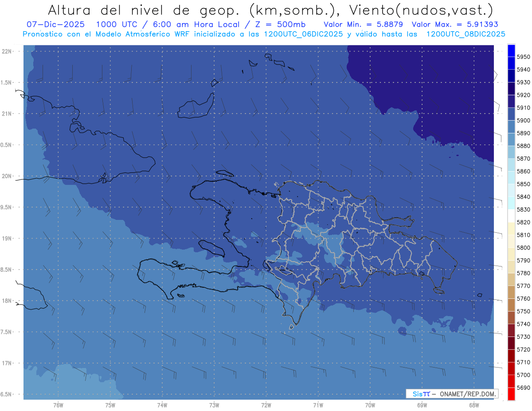Click the longitude label 71W
532x411 pixels.
coord(318,405)
